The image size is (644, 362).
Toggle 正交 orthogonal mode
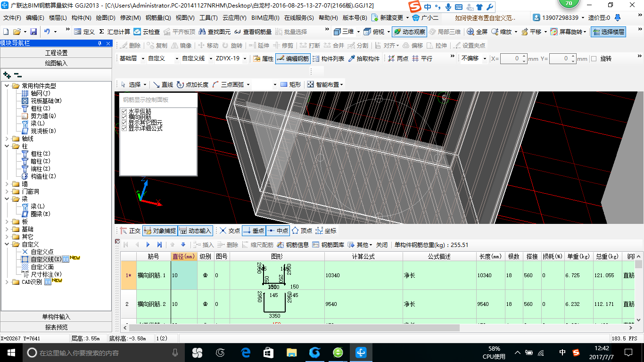coord(130,230)
